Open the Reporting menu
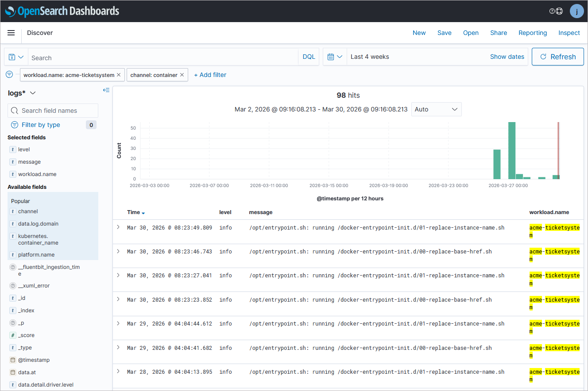The height and width of the screenshot is (391, 588). point(533,33)
